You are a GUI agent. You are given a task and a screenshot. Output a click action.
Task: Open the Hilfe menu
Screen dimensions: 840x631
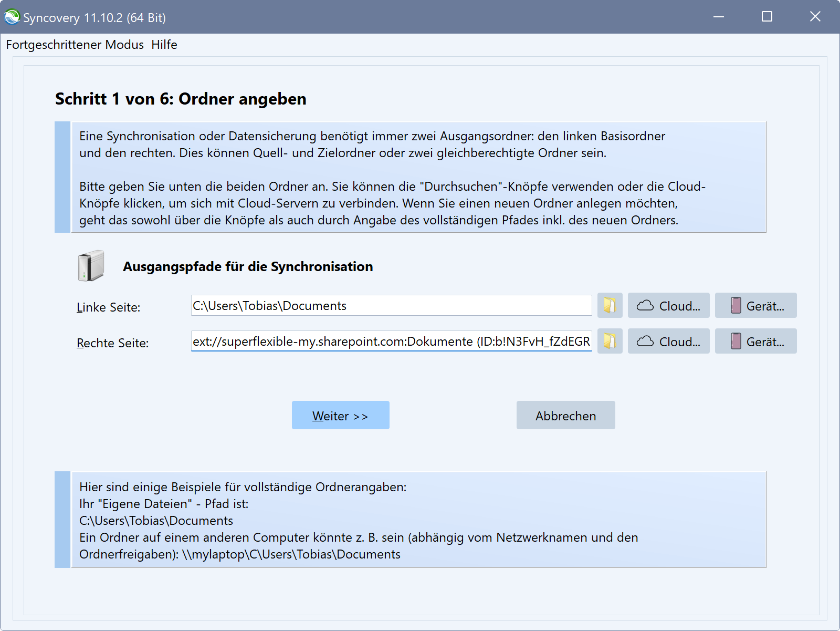164,45
